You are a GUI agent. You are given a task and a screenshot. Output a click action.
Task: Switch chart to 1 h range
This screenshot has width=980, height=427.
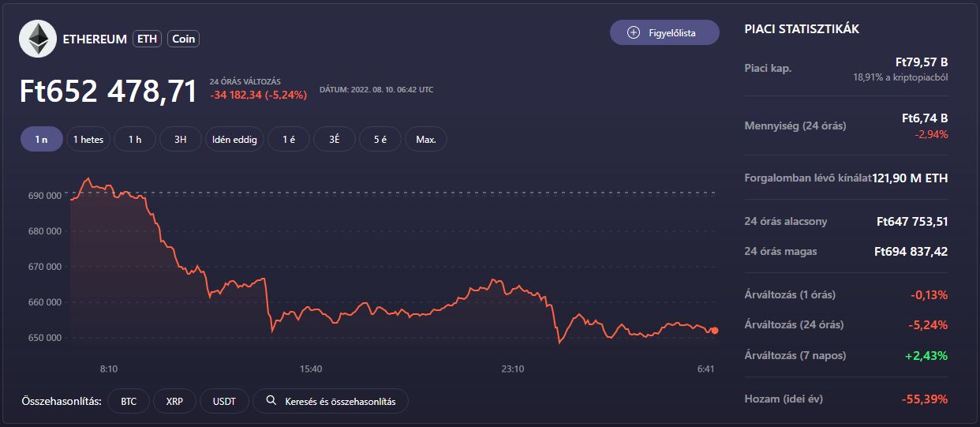(x=135, y=140)
